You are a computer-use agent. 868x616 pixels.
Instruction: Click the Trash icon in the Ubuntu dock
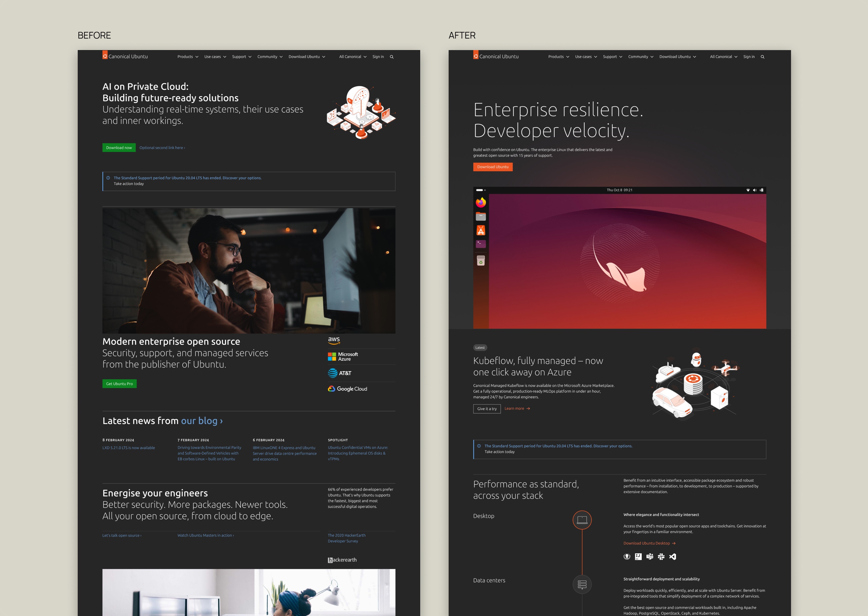pos(481,261)
